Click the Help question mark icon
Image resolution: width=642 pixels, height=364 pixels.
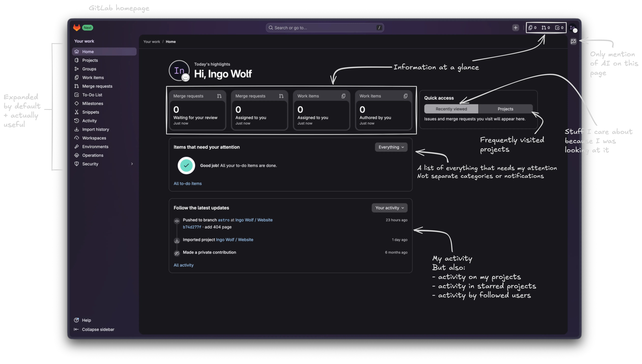coord(77,320)
